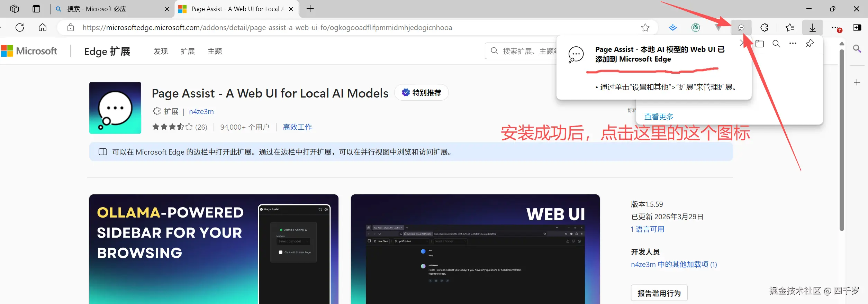
Task: Search downloads with the magnifier icon
Action: 776,44
